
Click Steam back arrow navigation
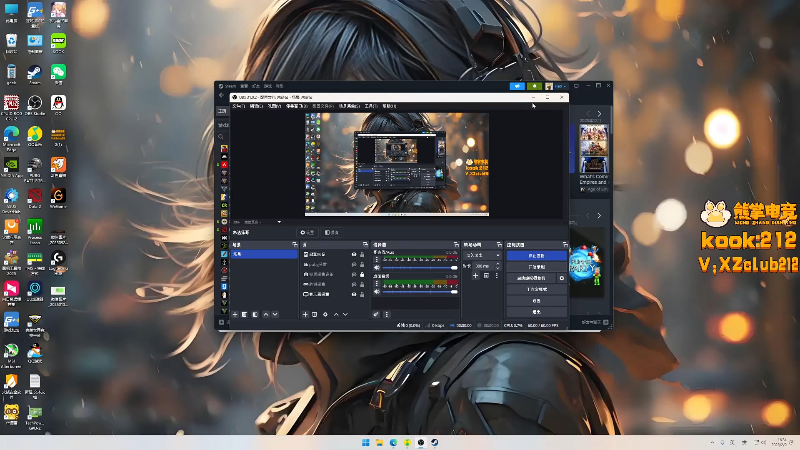[x=221, y=95]
